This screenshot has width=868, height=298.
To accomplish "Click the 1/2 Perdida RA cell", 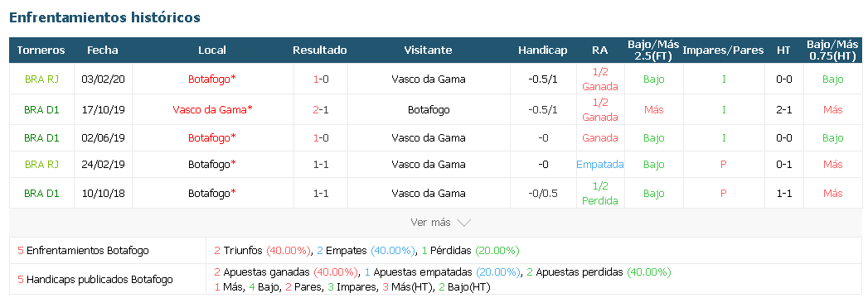I will tap(600, 194).
